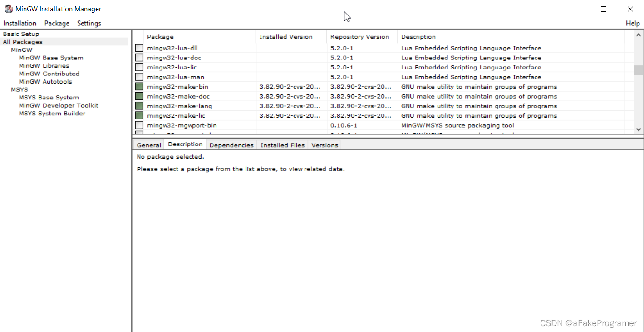Toggle the mingw32-make-doc installed checkbox

(139, 96)
